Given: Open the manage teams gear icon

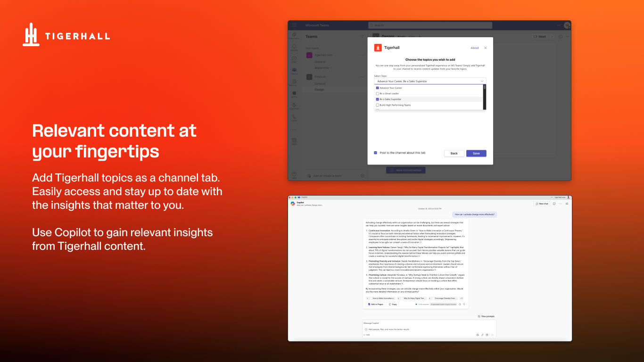Looking at the screenshot, I should (363, 175).
